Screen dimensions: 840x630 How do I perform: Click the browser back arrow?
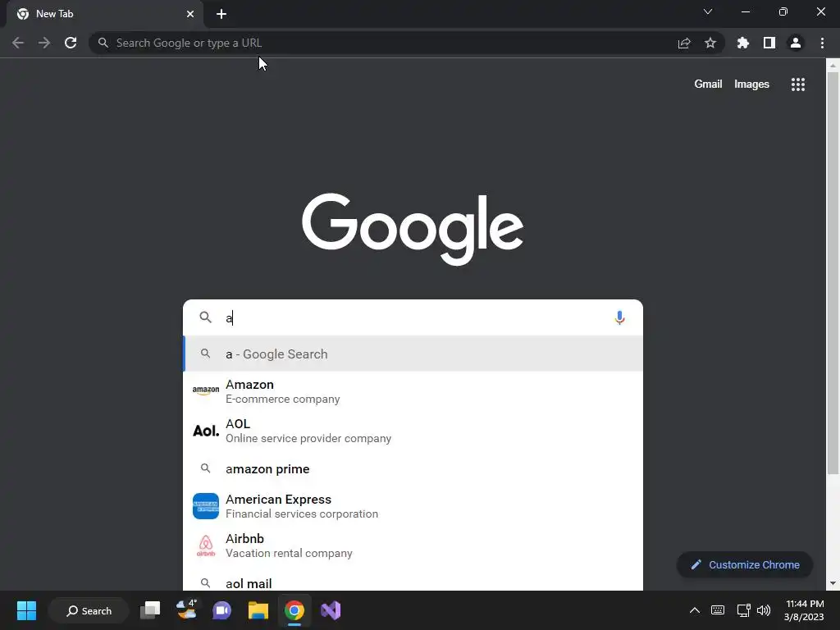click(18, 43)
